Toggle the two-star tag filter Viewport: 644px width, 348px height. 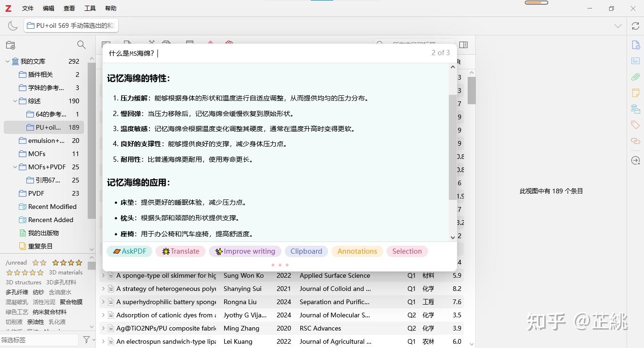(40, 263)
